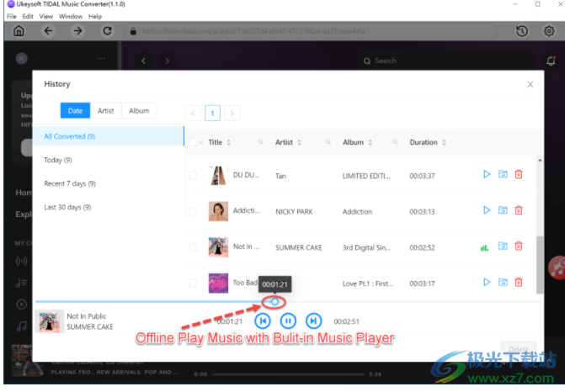This screenshot has height=392, width=565.
Task: Delete the Addiction track
Action: coord(519,210)
